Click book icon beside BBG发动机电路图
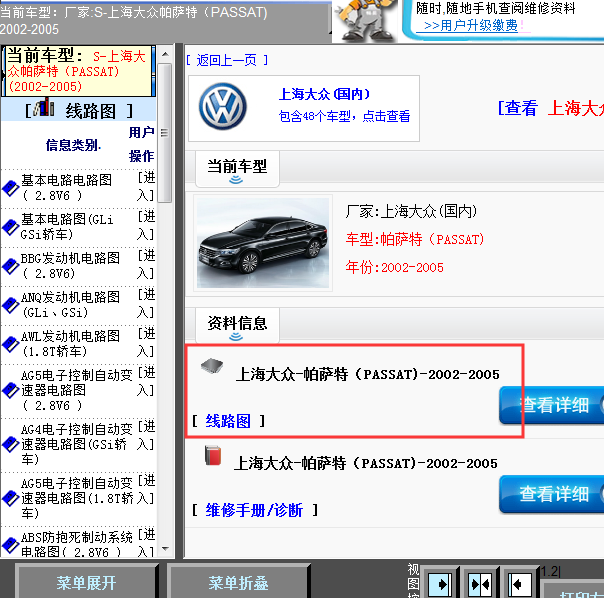The width and height of the screenshot is (604, 598). 11,266
